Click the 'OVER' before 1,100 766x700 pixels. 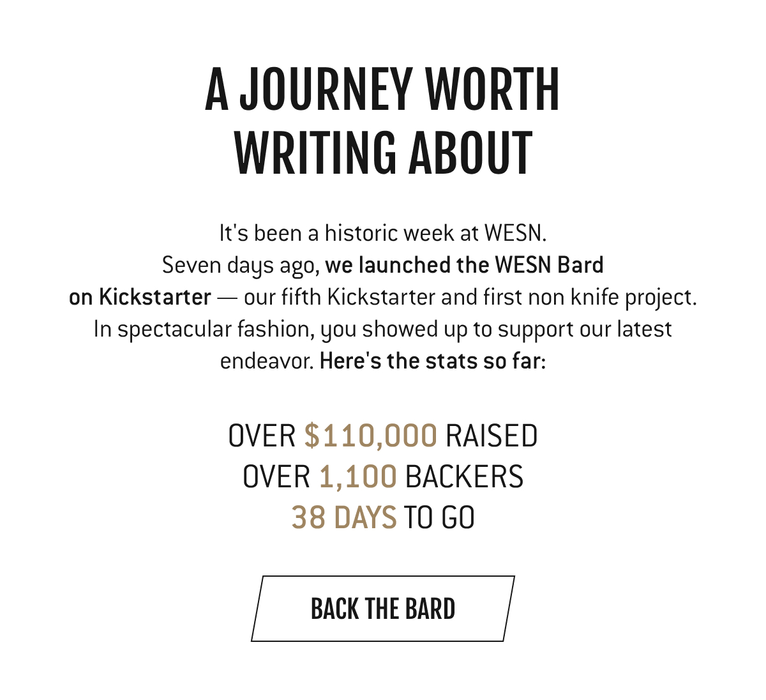(277, 476)
